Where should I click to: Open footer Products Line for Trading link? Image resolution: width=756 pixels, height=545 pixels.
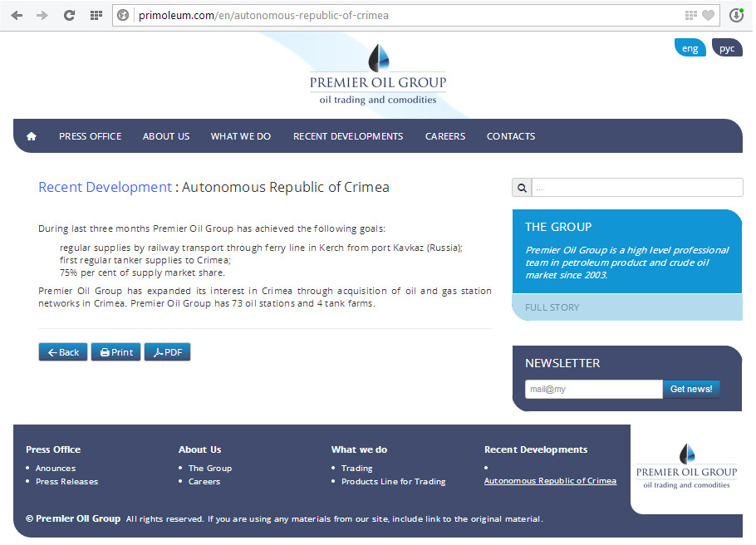[x=394, y=481]
